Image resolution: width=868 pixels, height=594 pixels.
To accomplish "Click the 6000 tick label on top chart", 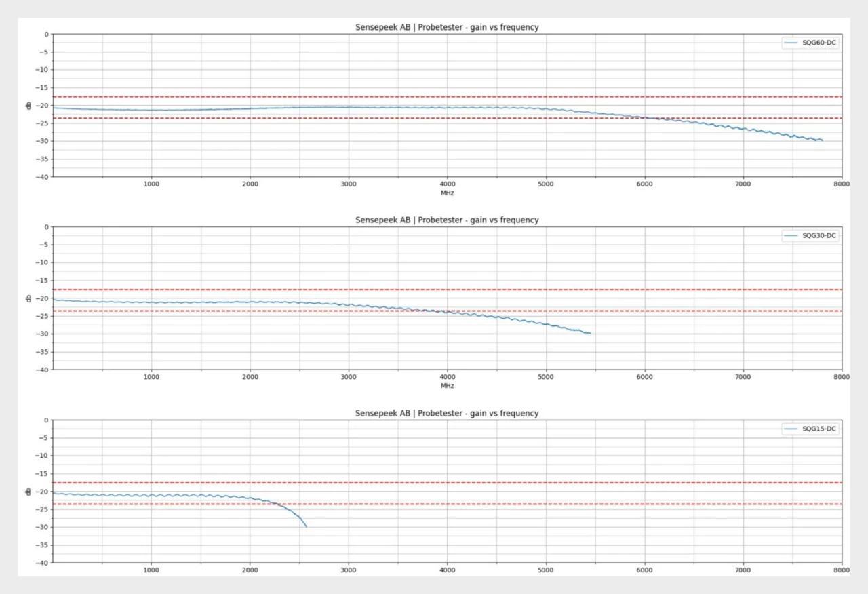I will tap(644, 184).
